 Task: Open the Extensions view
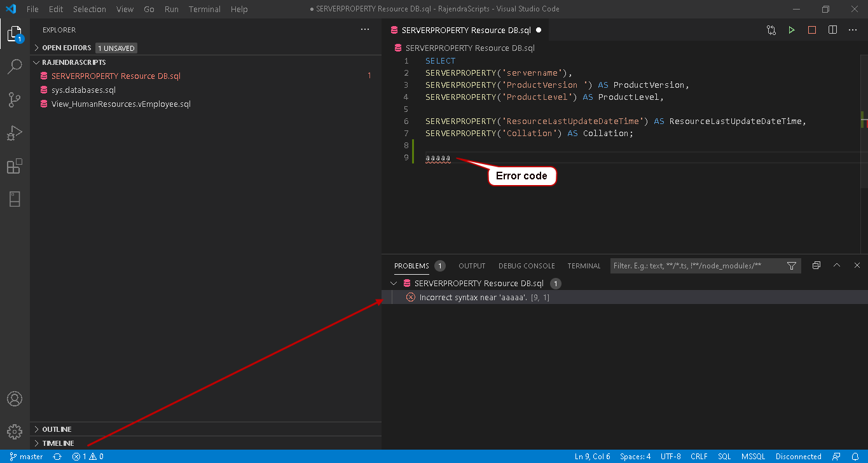click(15, 166)
